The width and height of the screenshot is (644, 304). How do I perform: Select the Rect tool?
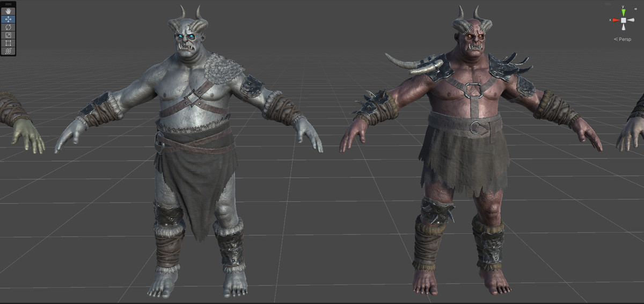pyautogui.click(x=9, y=43)
